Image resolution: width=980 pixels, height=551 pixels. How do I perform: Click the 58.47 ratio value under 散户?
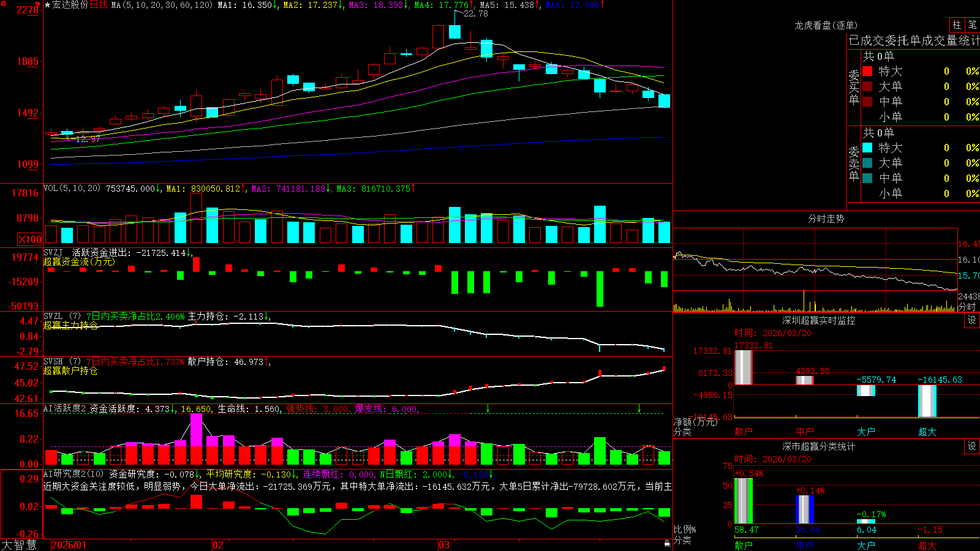pyautogui.click(x=746, y=530)
